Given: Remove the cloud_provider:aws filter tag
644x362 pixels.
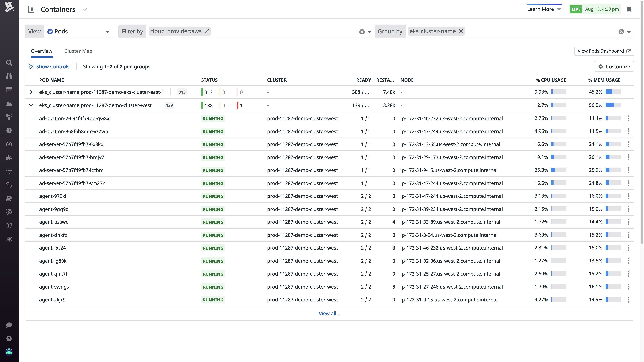Looking at the screenshot, I should pyautogui.click(x=207, y=31).
